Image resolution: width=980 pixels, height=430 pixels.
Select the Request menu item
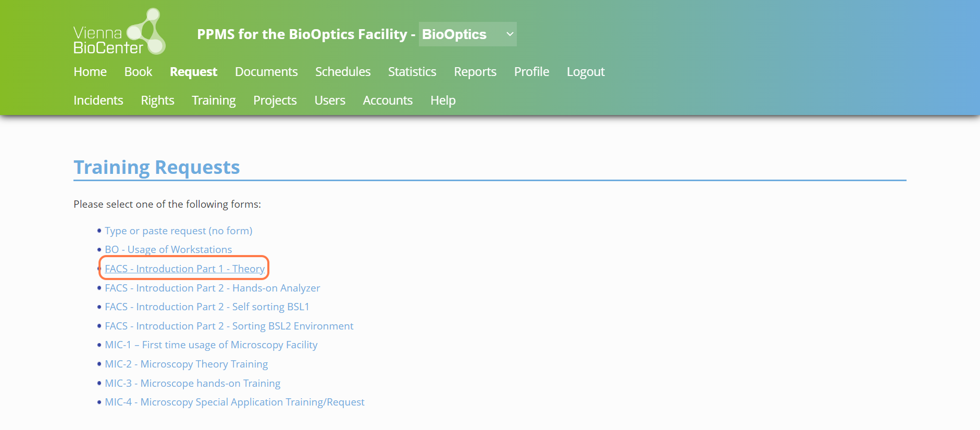(x=193, y=72)
